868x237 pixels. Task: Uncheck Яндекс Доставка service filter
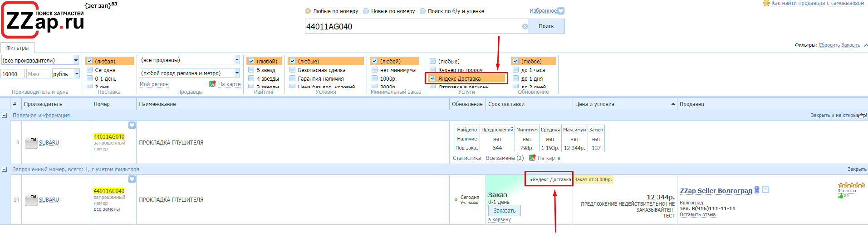click(x=433, y=78)
